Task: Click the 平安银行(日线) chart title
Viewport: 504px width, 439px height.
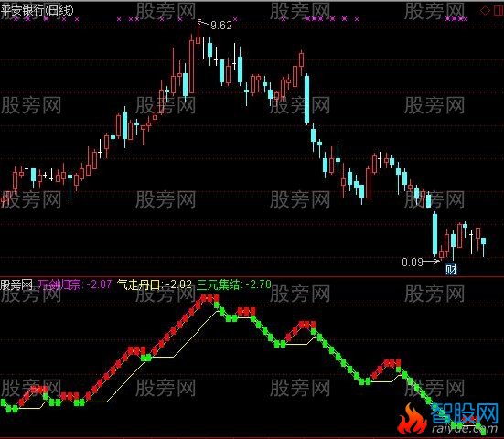Action: (x=37, y=10)
